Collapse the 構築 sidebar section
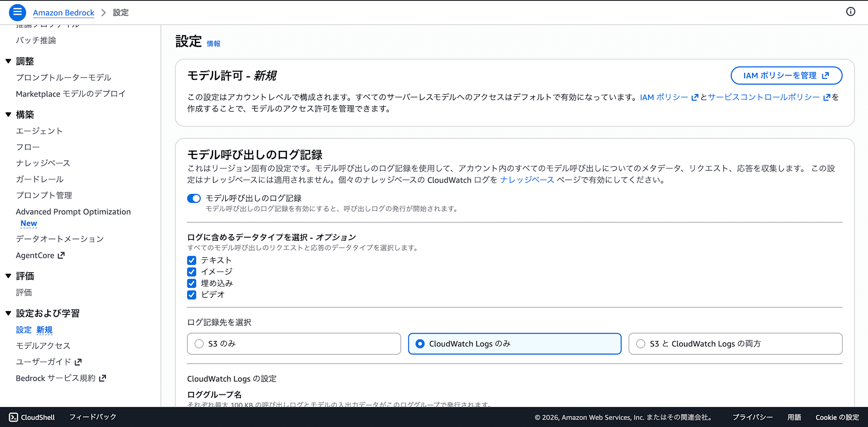This screenshot has width=868, height=427. [8, 115]
